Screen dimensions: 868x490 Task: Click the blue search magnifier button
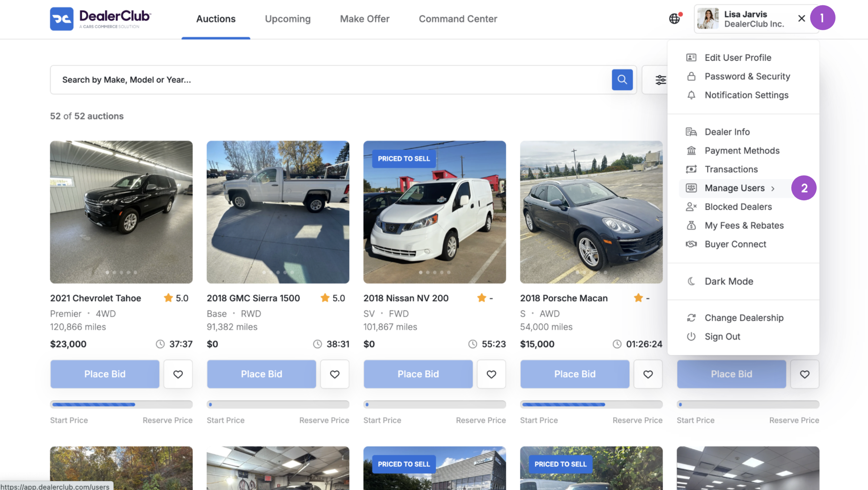click(622, 80)
